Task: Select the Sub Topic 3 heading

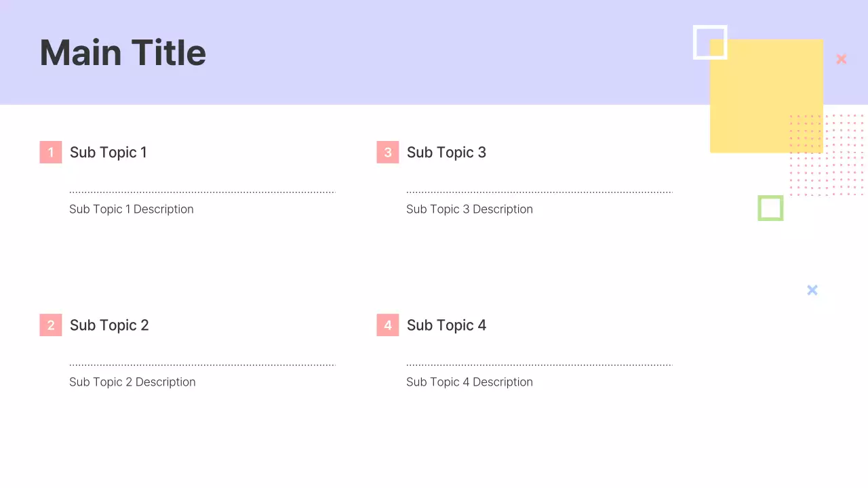Action: (446, 152)
